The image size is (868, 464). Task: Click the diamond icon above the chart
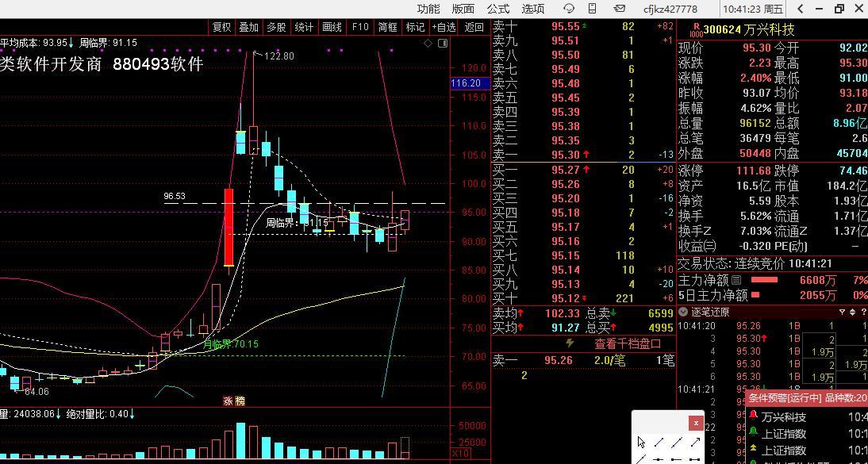[x=428, y=43]
